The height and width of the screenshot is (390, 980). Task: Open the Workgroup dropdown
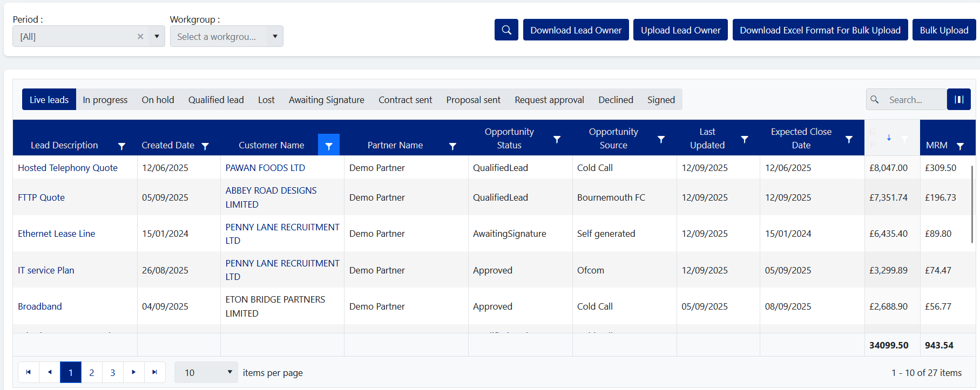pos(275,37)
